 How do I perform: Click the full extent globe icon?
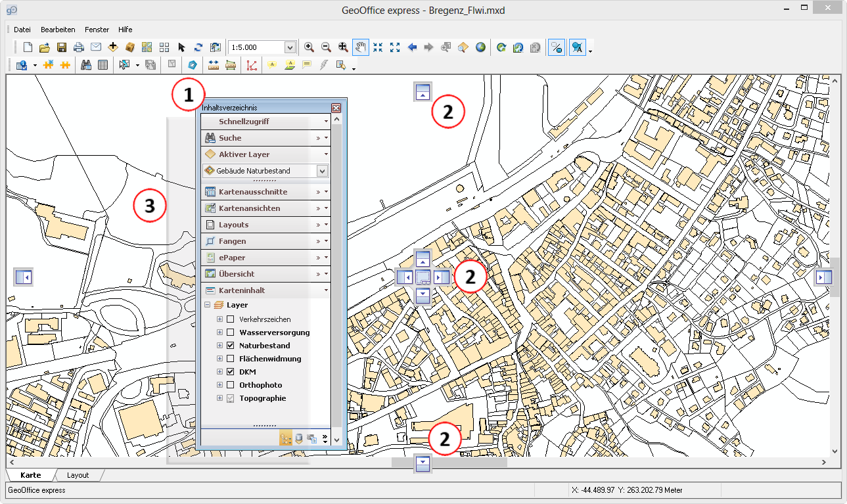pos(481,47)
